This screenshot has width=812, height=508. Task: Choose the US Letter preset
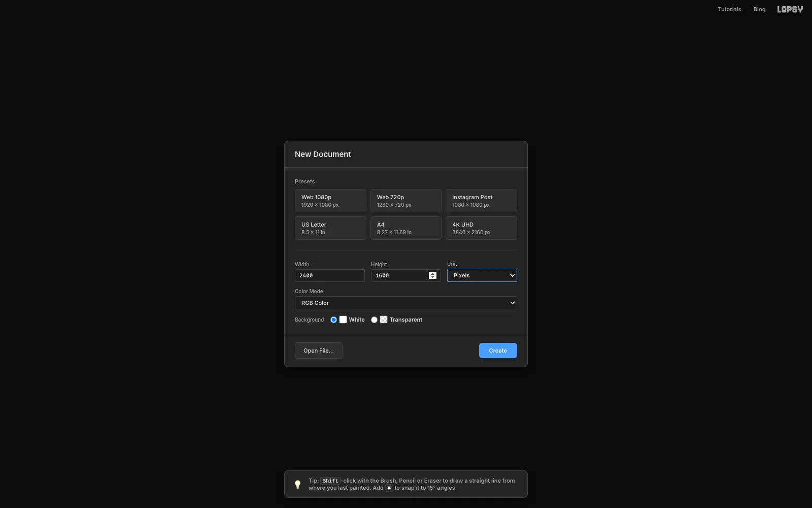[x=330, y=228]
